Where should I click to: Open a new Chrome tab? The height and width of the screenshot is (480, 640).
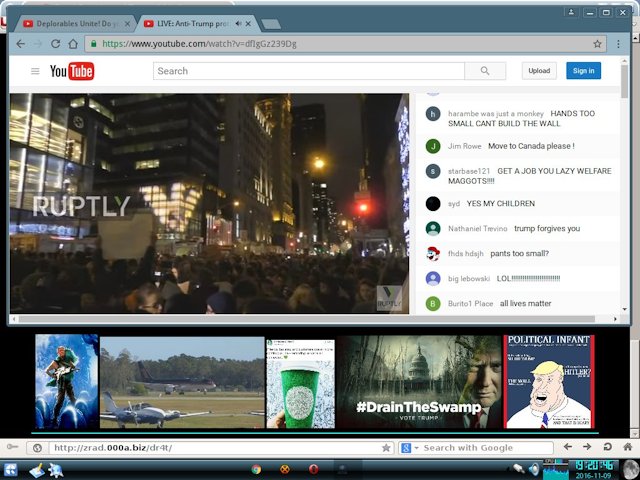click(x=271, y=24)
